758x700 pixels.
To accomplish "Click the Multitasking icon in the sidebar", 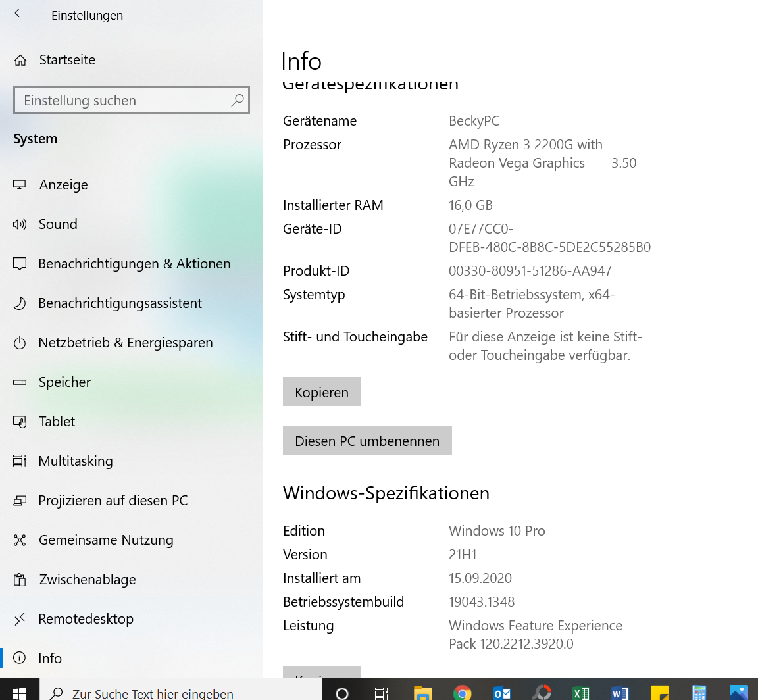I will [x=19, y=461].
